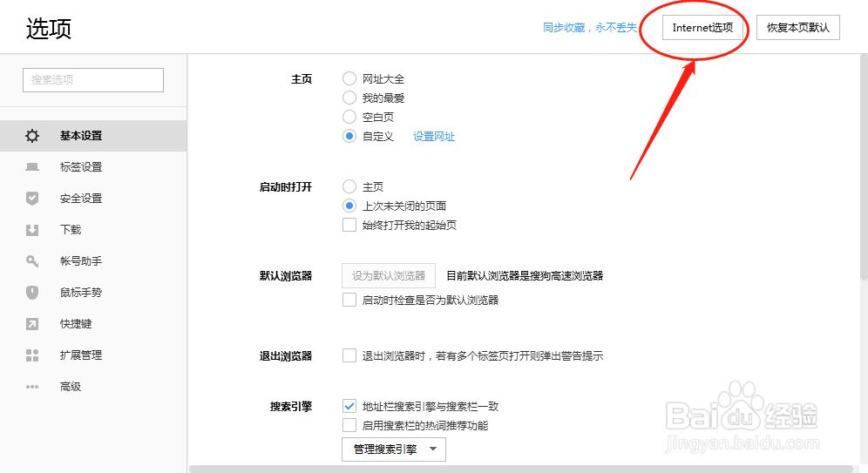868x473 pixels.
Task: Click the shield icon beside 安全设置
Action: pyautogui.click(x=32, y=198)
